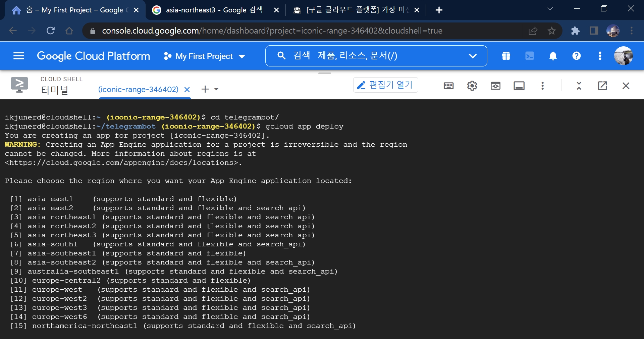Close the 구글 클라우드 플랫폼 browser tab
Screen dimensions: 644x339
[417, 10]
